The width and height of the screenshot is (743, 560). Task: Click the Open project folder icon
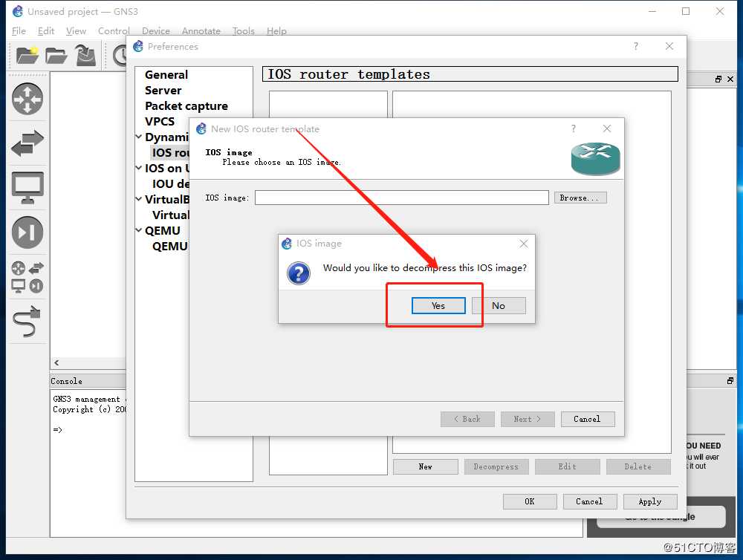click(x=56, y=56)
